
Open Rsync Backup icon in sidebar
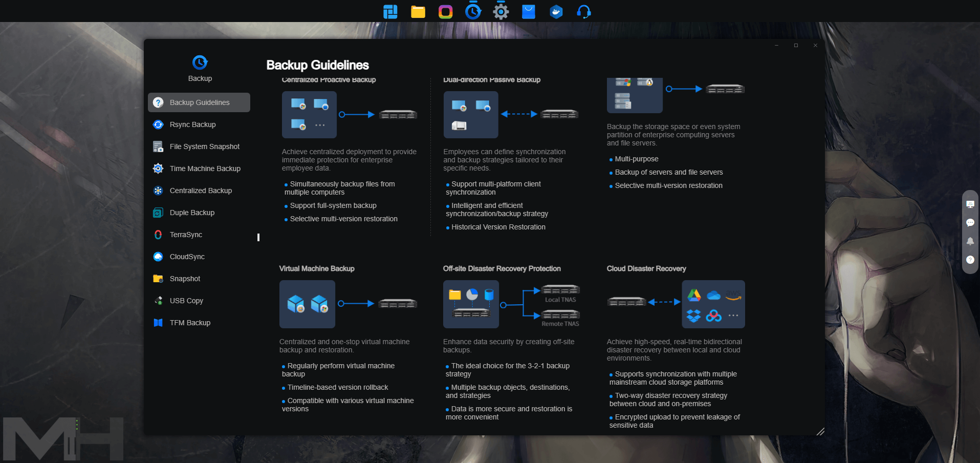click(x=158, y=124)
